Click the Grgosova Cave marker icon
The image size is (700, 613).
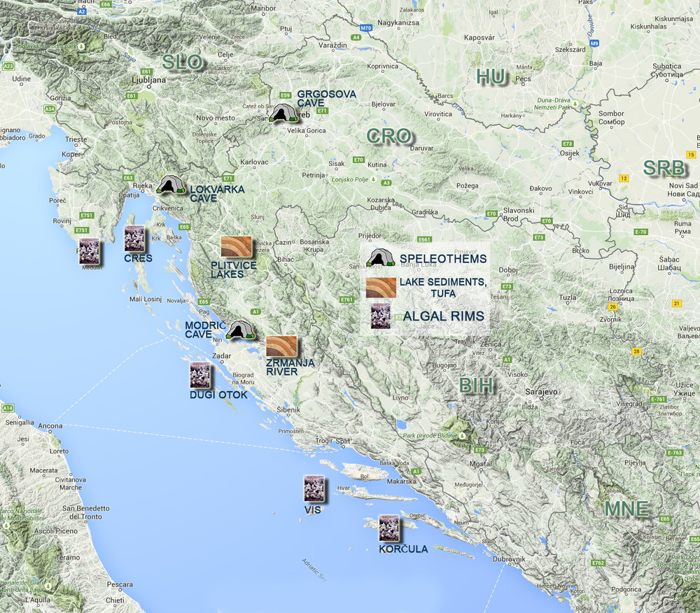point(283,113)
